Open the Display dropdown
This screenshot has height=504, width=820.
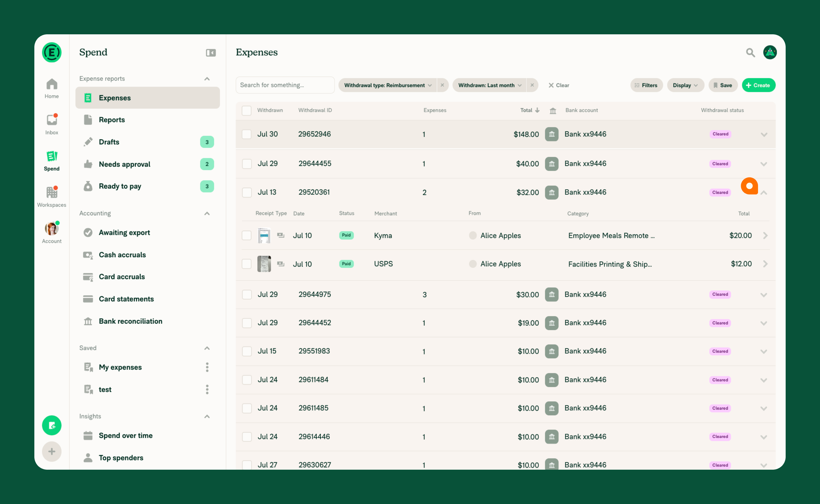click(x=685, y=85)
